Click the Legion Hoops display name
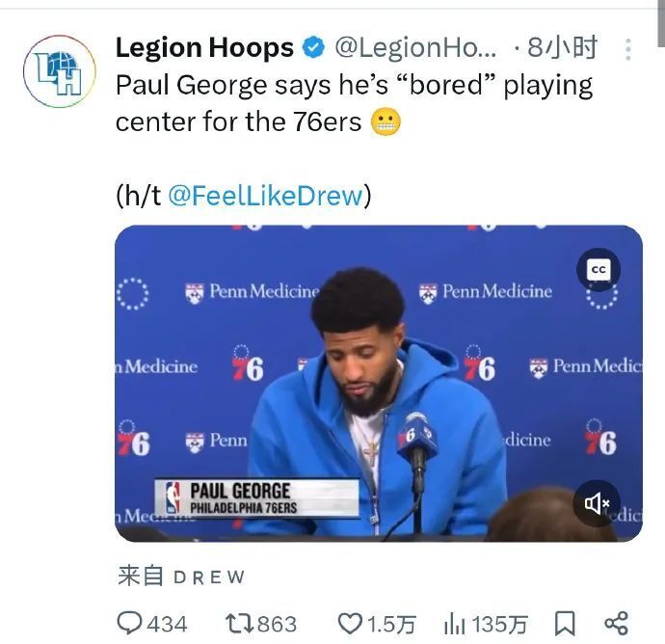Viewport: 665px width, 644px height. [x=204, y=47]
